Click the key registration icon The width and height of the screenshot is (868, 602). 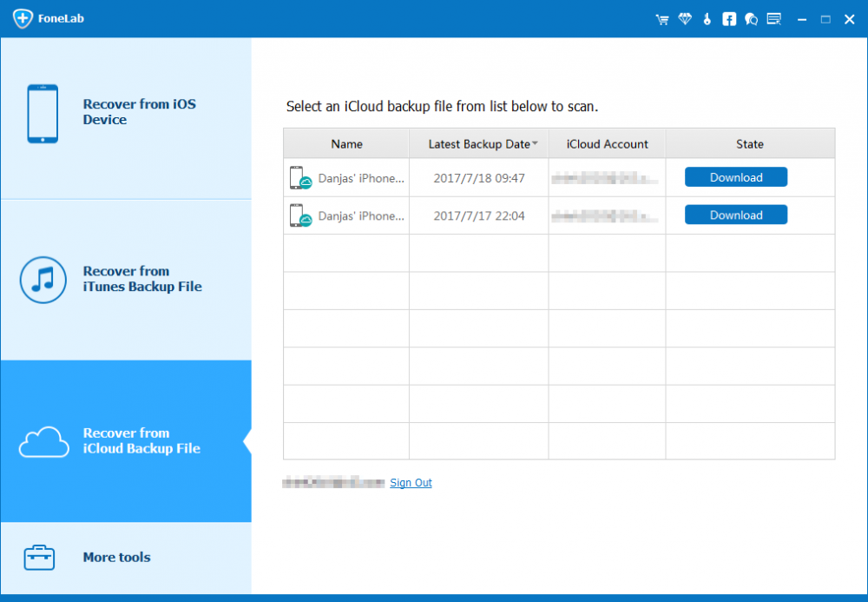coord(707,19)
